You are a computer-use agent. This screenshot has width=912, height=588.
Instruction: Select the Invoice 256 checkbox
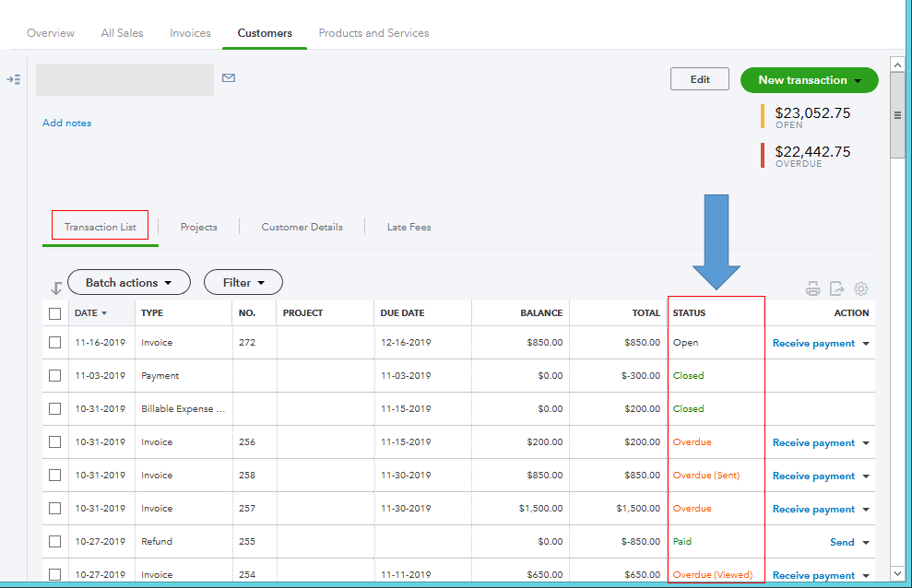[55, 441]
